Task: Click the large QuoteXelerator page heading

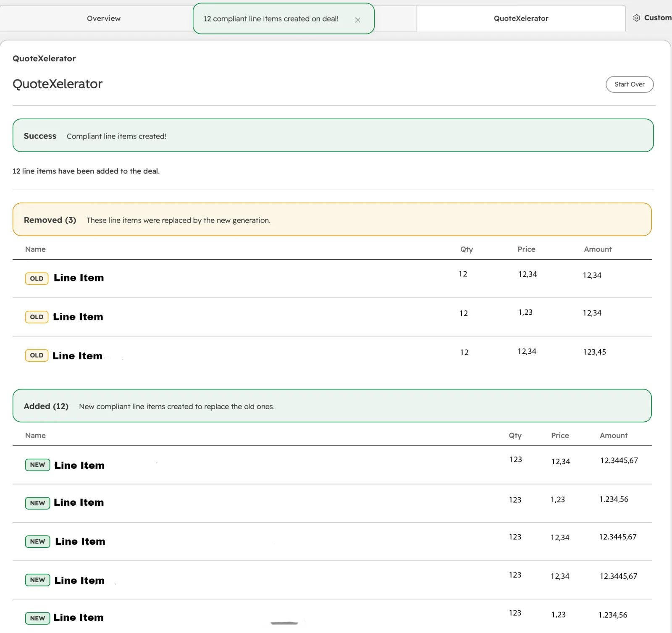Action: [58, 84]
